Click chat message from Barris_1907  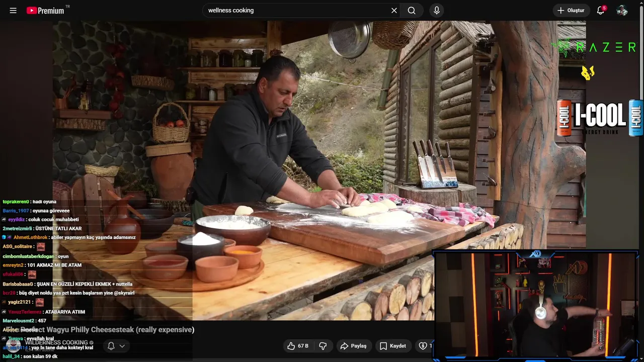pos(36,211)
